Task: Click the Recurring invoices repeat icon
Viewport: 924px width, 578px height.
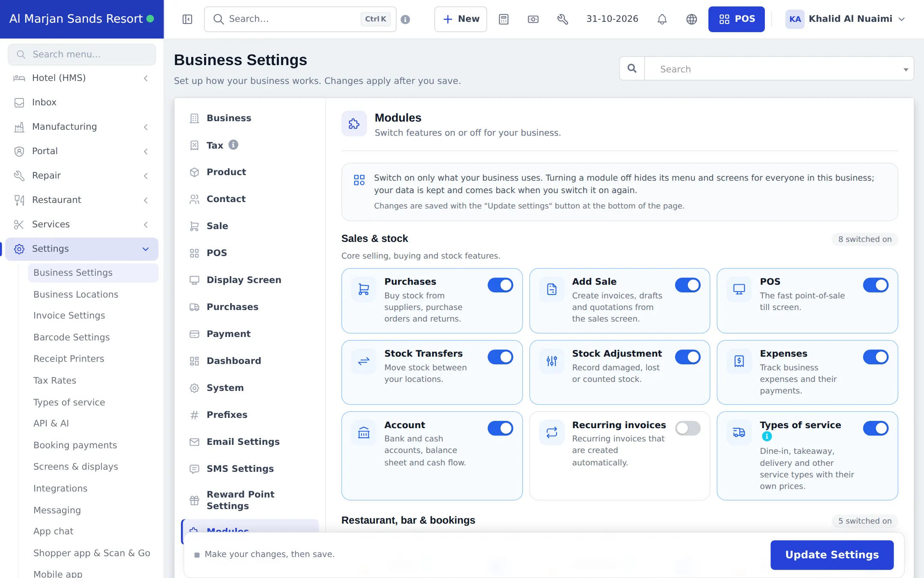Action: 552,433
